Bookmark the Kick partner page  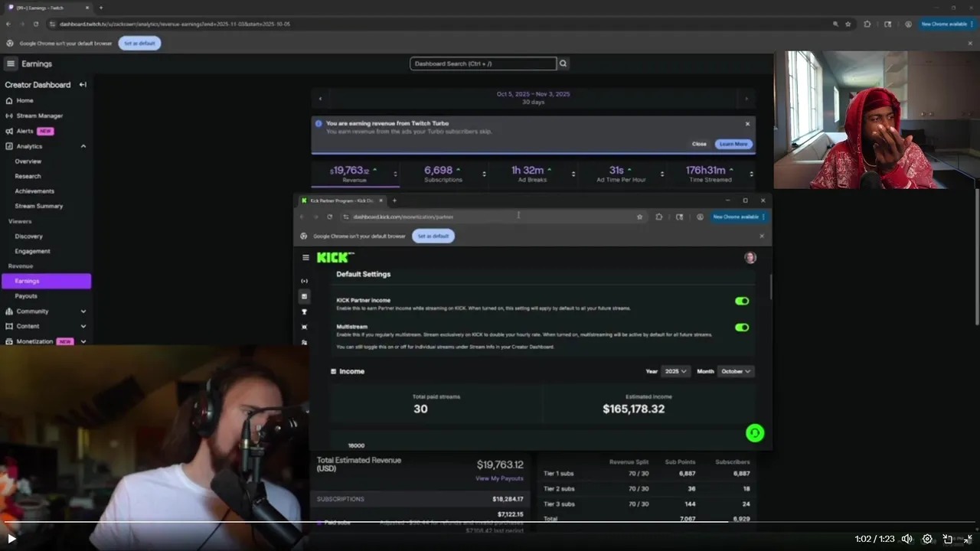pos(640,217)
